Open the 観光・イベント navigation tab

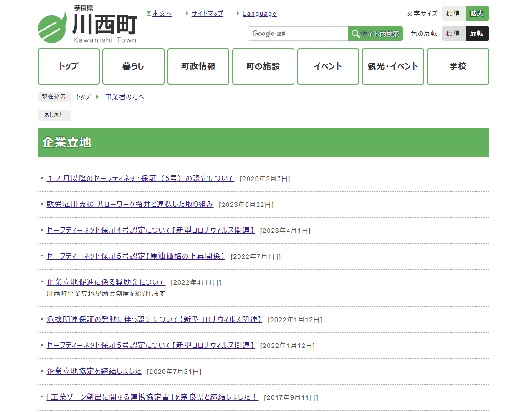click(x=393, y=66)
